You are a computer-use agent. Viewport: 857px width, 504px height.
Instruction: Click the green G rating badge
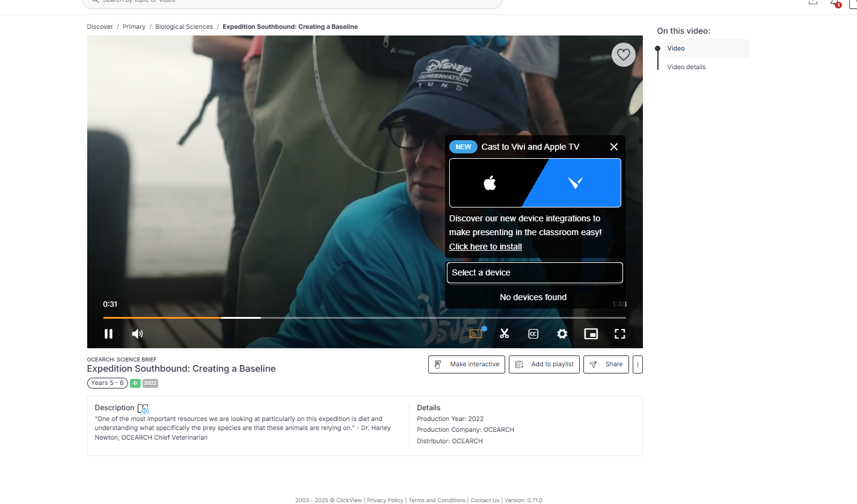tap(135, 383)
